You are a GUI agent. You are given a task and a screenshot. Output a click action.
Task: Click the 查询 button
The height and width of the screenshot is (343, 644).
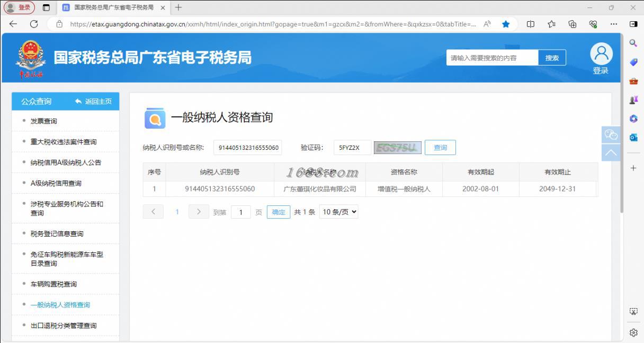click(440, 148)
